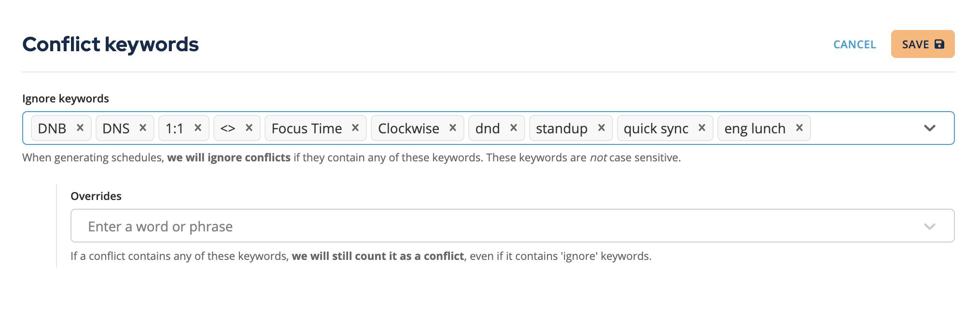Delete the quick sync keyword
This screenshot has width=980, height=314.
coord(702,128)
